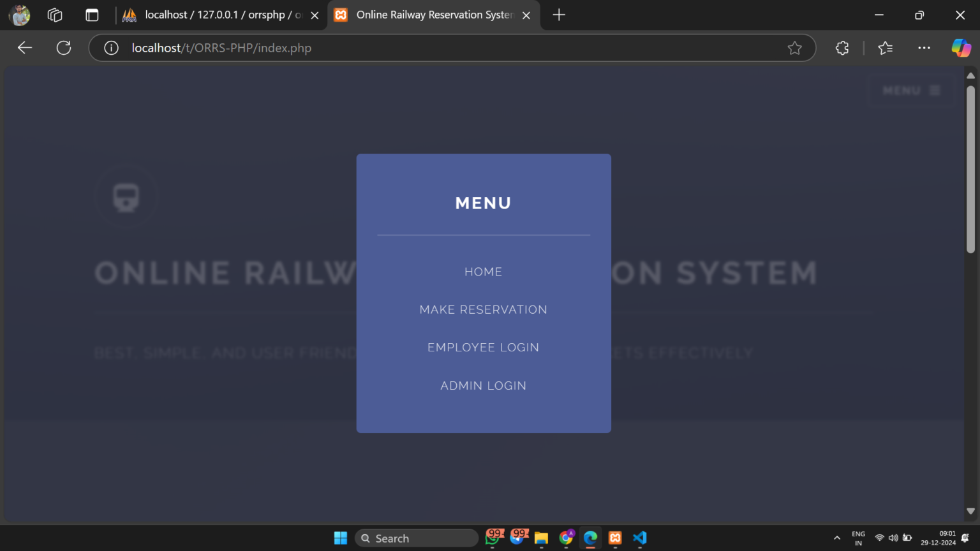980x551 pixels.
Task: Switch to the phpMyAdmin localhost tab
Action: click(x=211, y=14)
